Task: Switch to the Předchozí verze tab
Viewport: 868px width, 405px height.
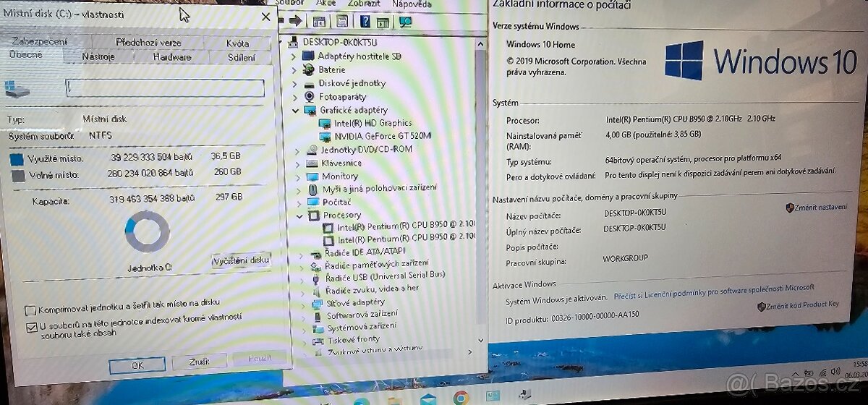Action: 149,43
